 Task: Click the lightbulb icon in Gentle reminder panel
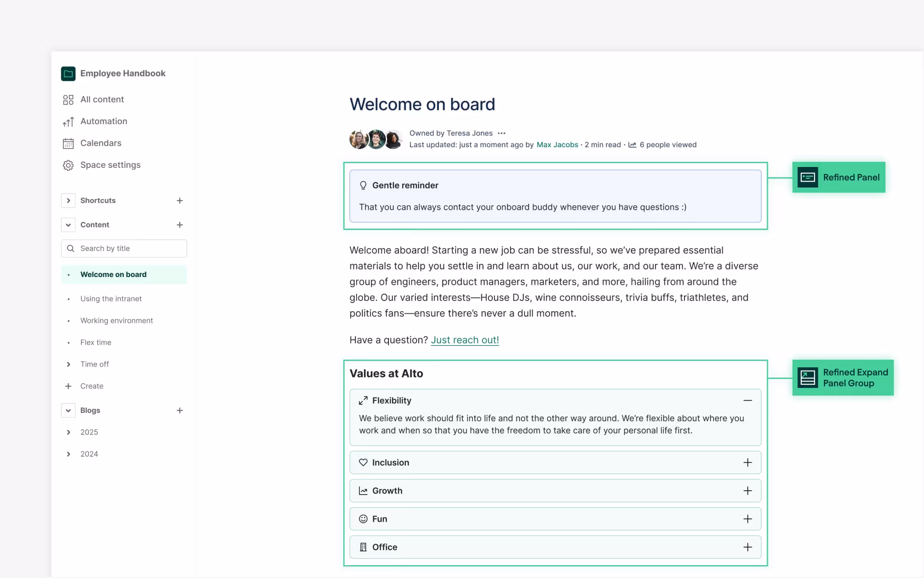(363, 185)
